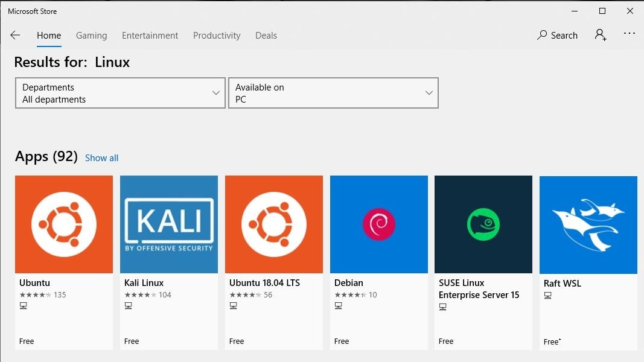Click the Show all apps link

click(101, 158)
